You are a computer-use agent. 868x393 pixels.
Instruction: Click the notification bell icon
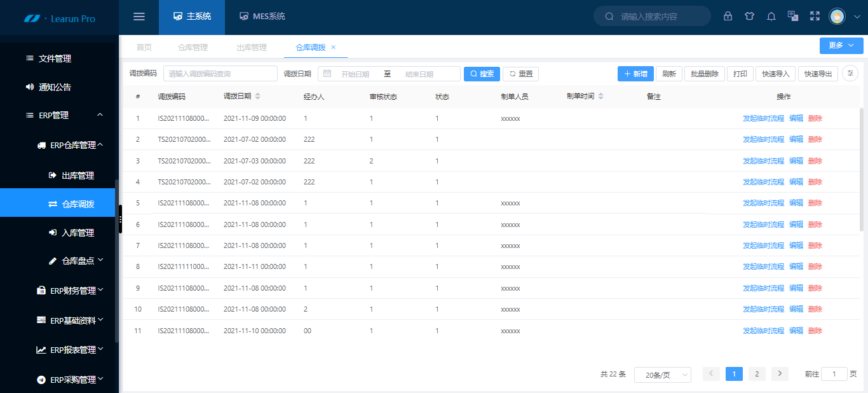click(x=771, y=17)
